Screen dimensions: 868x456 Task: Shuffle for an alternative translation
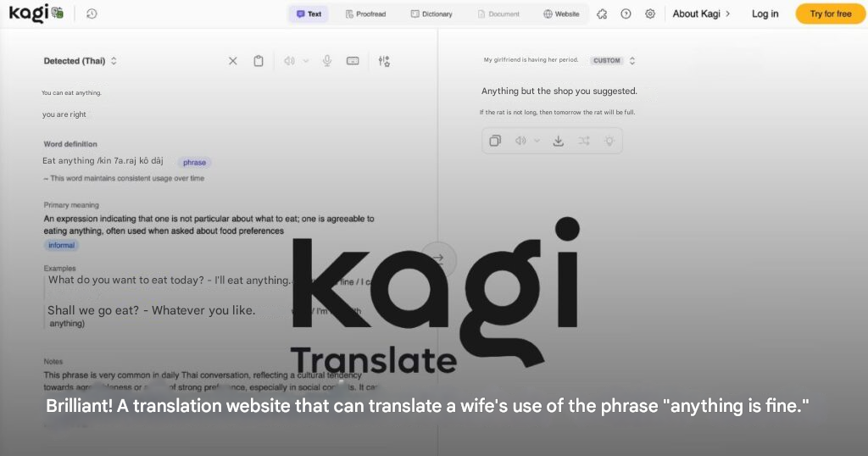pyautogui.click(x=584, y=141)
